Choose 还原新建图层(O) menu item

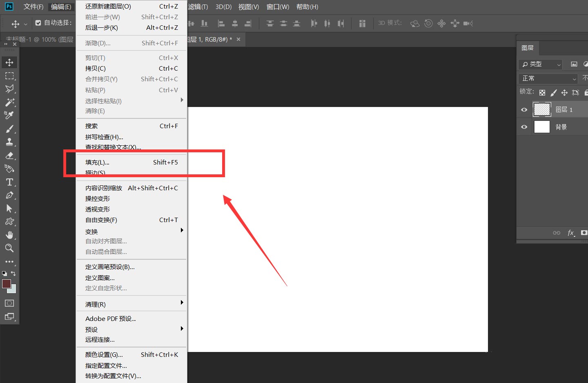click(131, 7)
